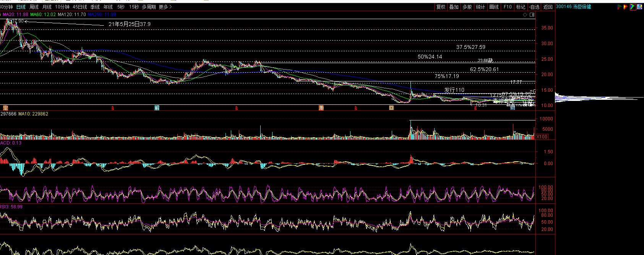
Task: Click the RSI3: 58.99 indicator label
Action: (11, 207)
